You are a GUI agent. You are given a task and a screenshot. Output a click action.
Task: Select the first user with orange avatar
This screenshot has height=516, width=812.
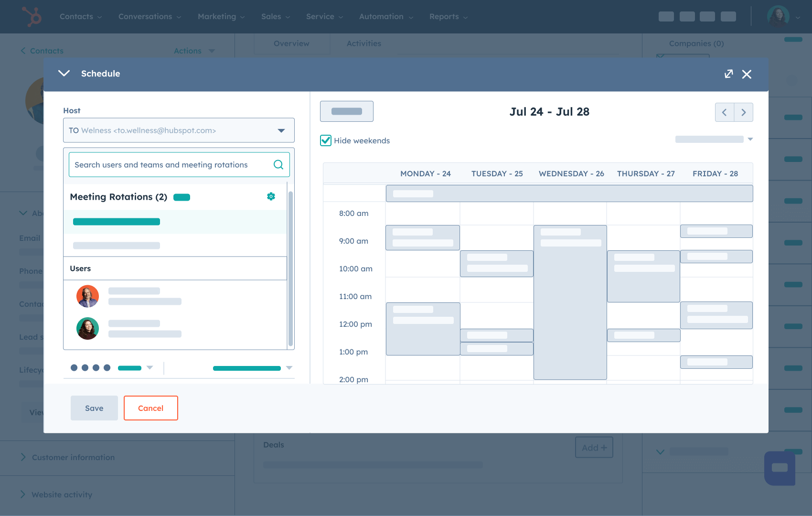(x=88, y=296)
